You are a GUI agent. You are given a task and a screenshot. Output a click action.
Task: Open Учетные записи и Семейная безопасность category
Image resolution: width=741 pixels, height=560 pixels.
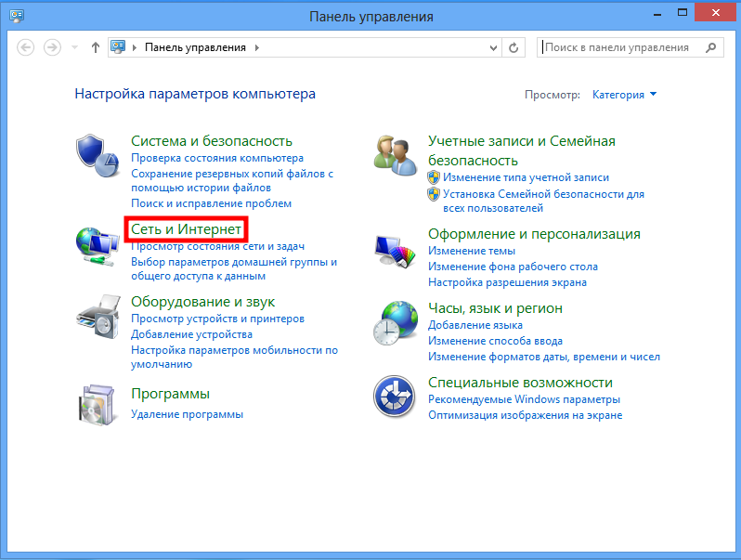click(x=522, y=150)
